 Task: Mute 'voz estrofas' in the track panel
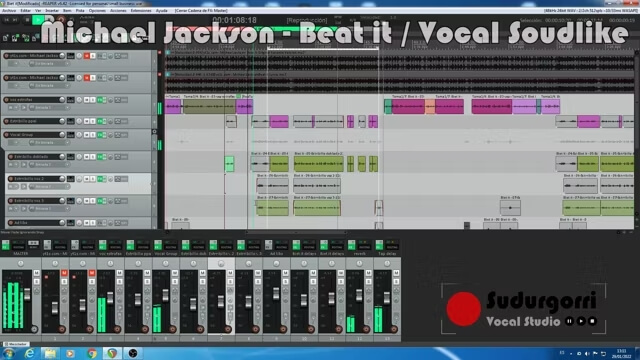87,100
